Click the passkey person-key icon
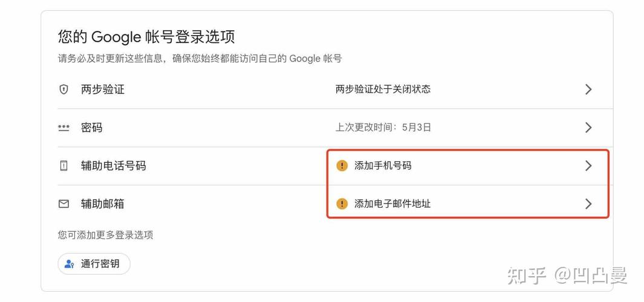 70,264
